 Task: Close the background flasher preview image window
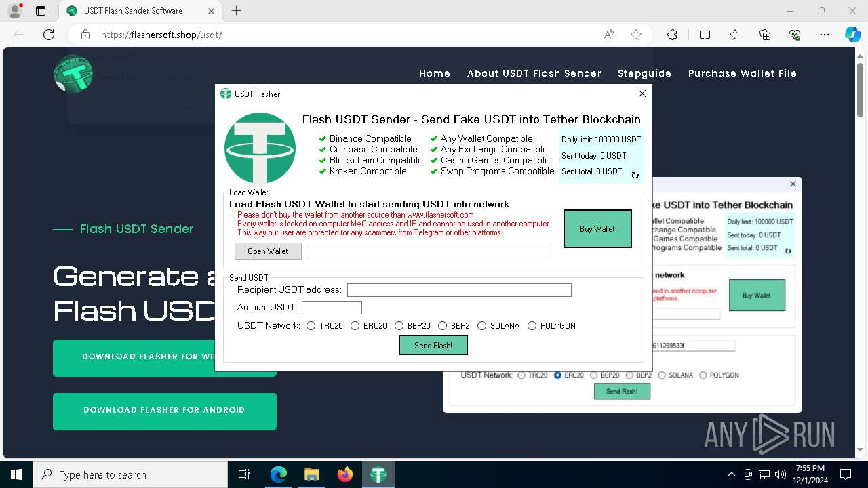793,184
